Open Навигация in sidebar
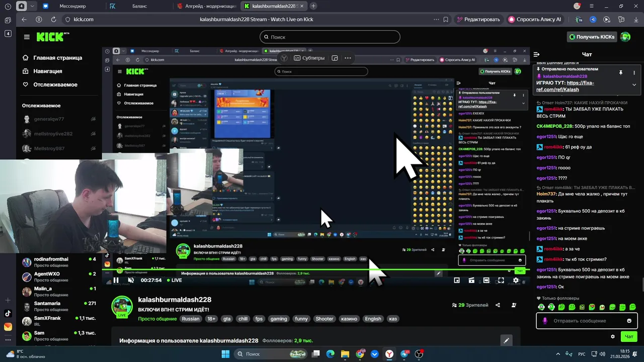The height and width of the screenshot is (362, 644). tap(42, 71)
